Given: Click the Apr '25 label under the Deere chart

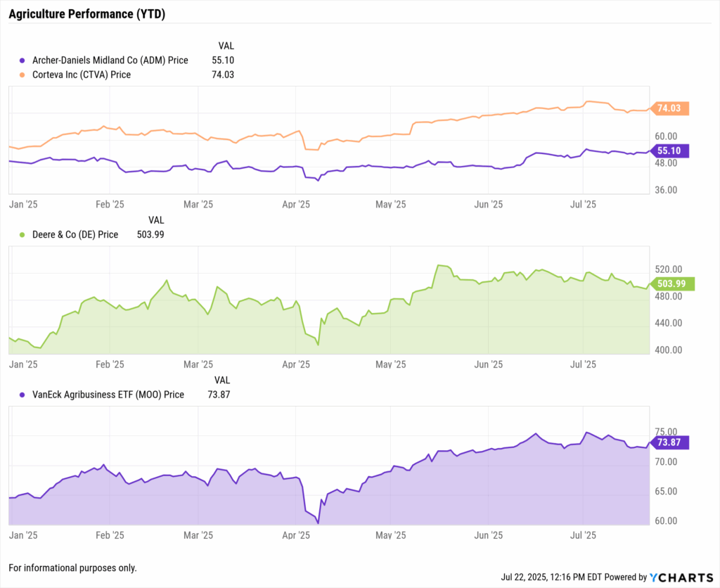Looking at the screenshot, I should pyautogui.click(x=296, y=364).
